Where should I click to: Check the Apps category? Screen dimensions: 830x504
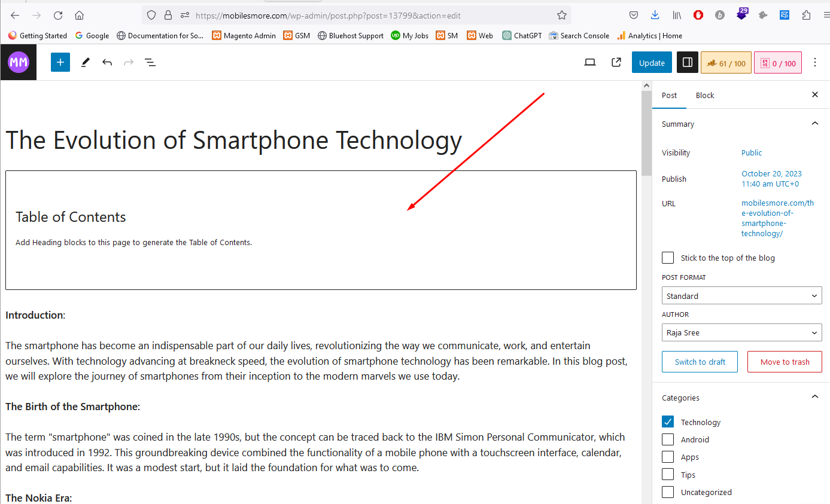(668, 457)
